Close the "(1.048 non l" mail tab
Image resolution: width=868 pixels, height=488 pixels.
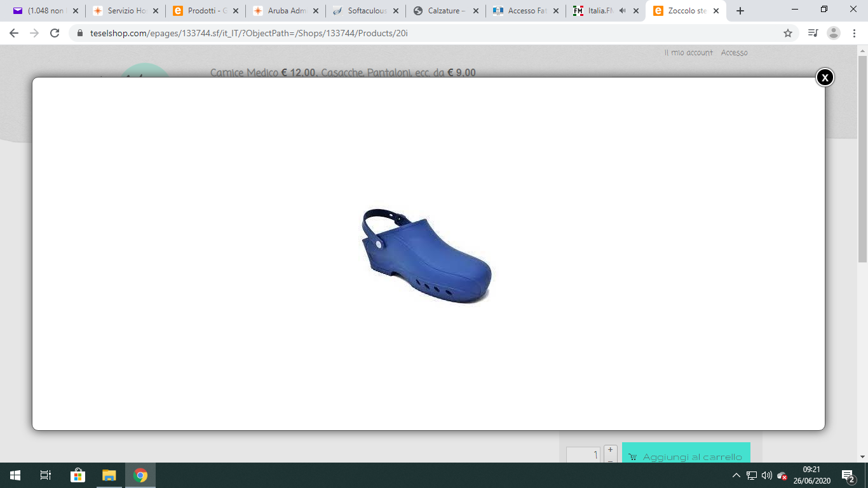tap(76, 11)
